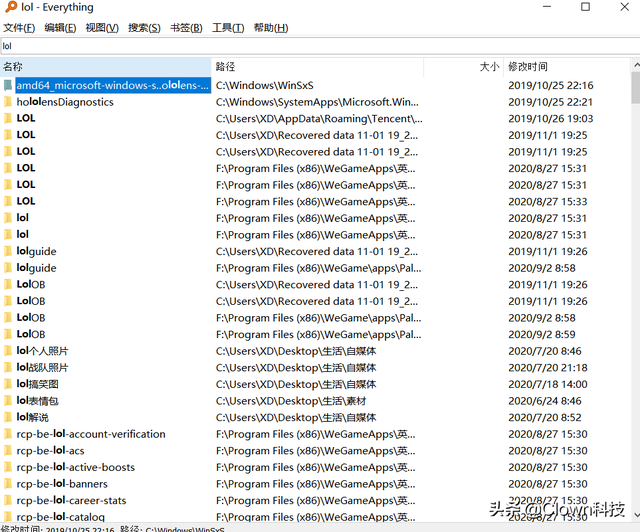
Task: Click folder icon next to lol个人照片
Action: tap(8, 351)
